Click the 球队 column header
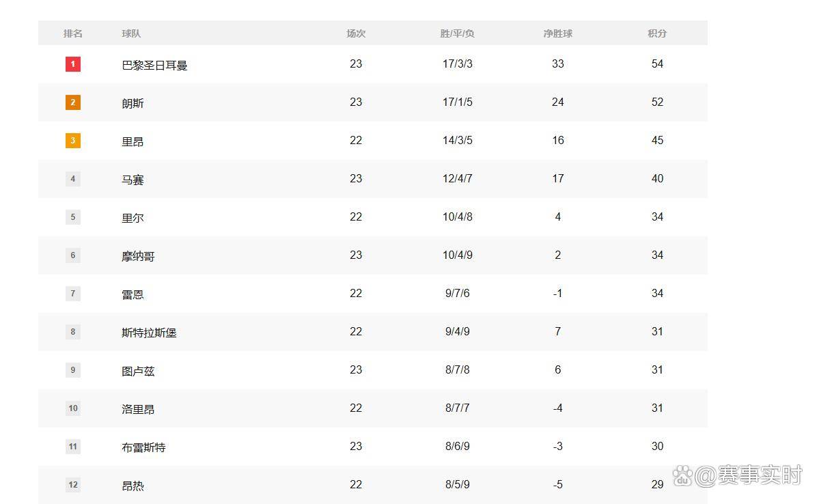 point(131,33)
